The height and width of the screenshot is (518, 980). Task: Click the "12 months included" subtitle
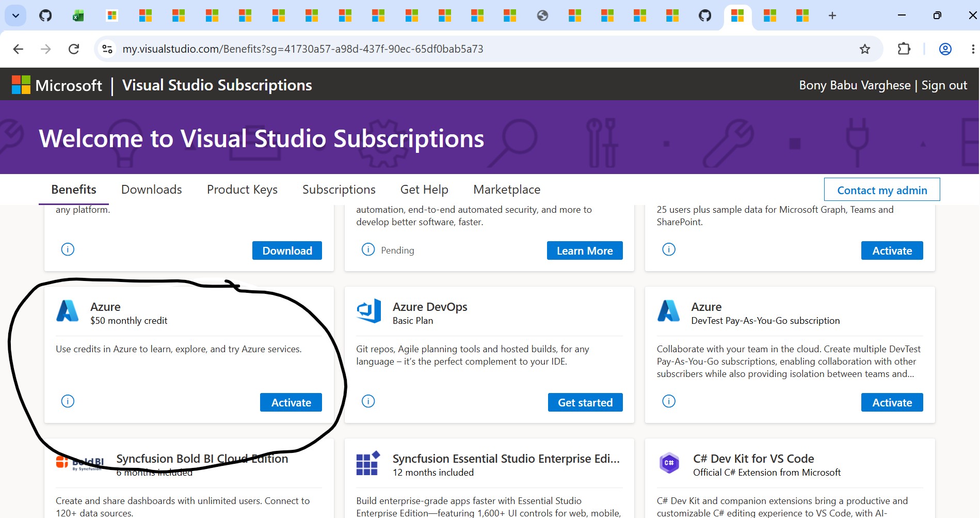(433, 473)
